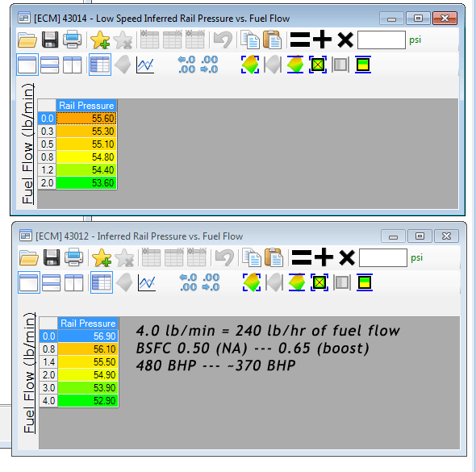Screen dimensions: 476x472
Task: Paste clipboard icon in 43012 window
Action: tap(273, 257)
